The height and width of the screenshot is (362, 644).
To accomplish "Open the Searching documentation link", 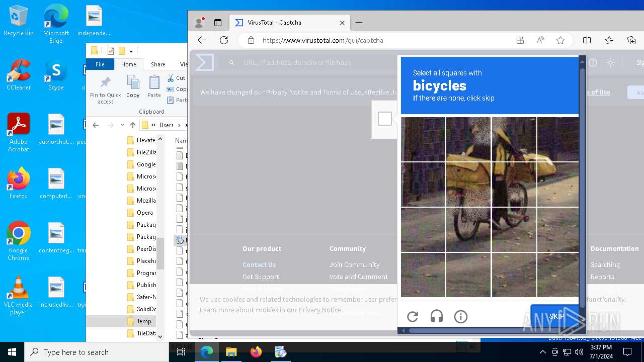I will 605,264.
